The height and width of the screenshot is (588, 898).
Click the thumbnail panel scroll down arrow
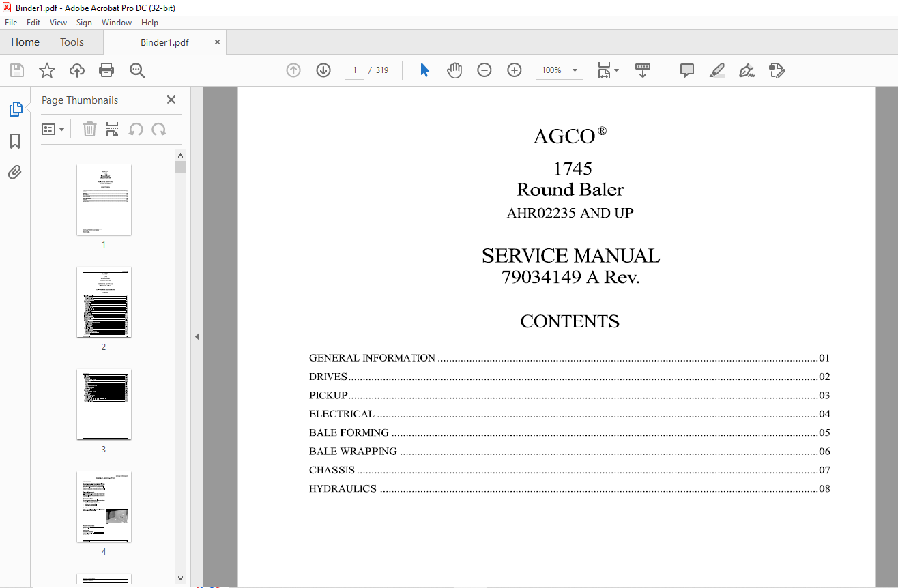[x=180, y=578]
